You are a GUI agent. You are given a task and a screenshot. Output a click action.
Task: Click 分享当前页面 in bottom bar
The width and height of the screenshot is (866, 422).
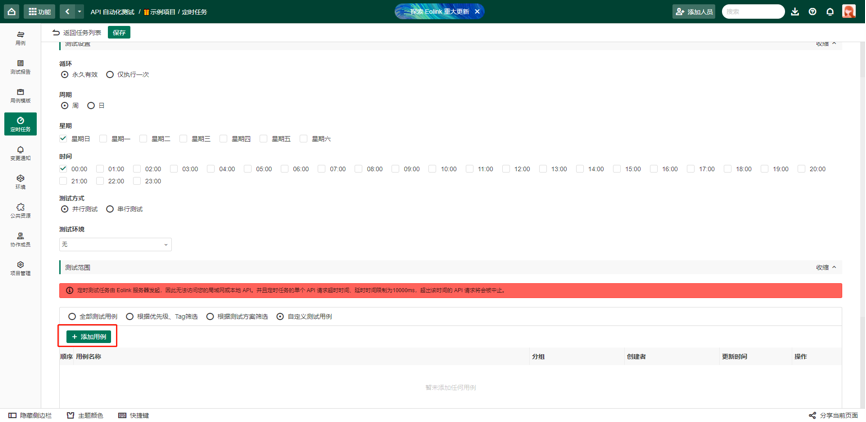pyautogui.click(x=833, y=415)
